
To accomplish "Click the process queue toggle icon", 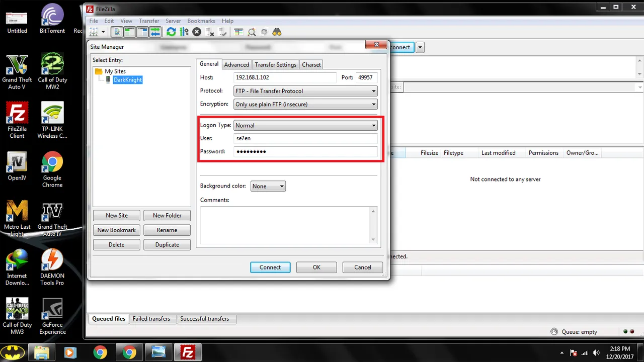I will 184,32.
